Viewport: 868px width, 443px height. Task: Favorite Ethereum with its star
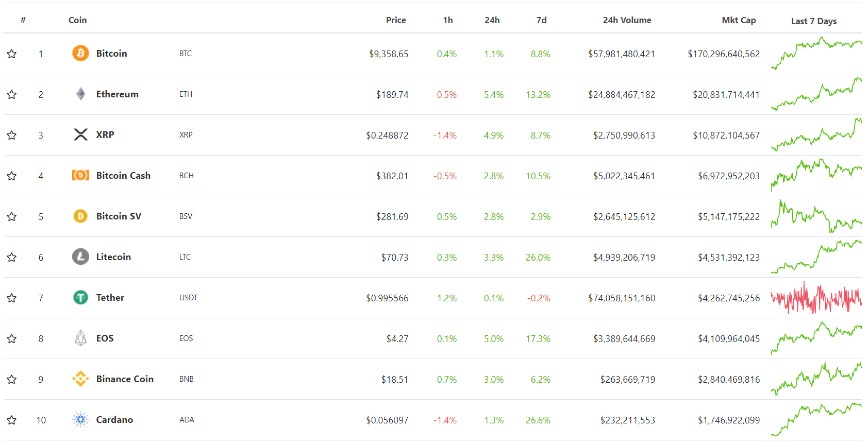12,94
